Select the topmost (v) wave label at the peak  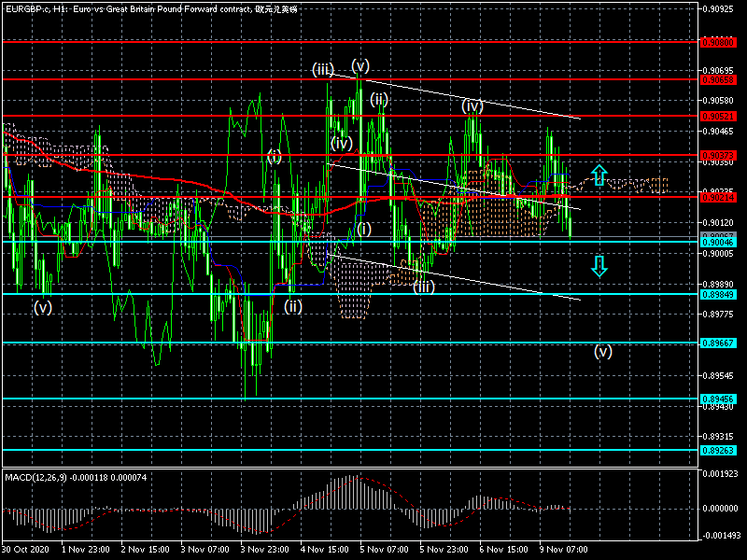tap(360, 64)
